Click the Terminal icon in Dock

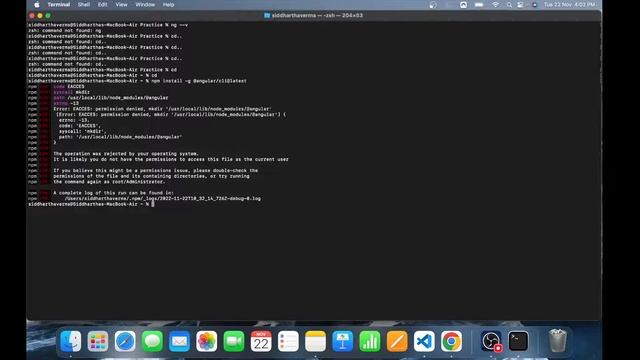[518, 341]
